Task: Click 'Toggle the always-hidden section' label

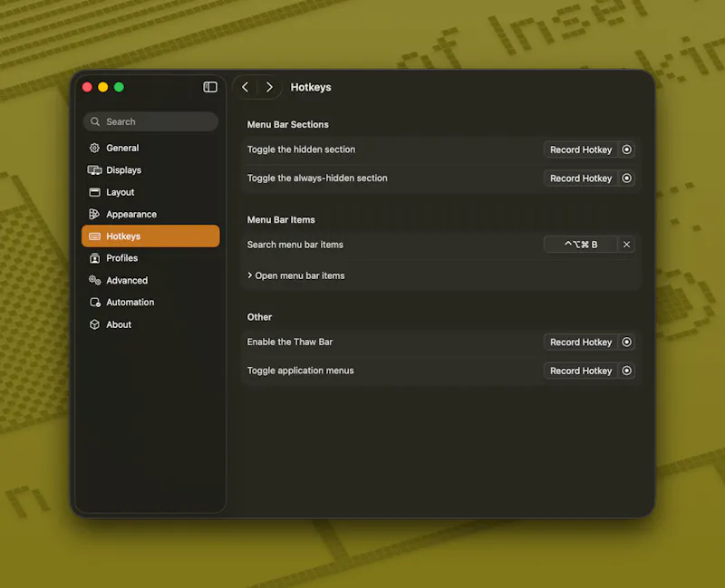Action: (x=317, y=178)
